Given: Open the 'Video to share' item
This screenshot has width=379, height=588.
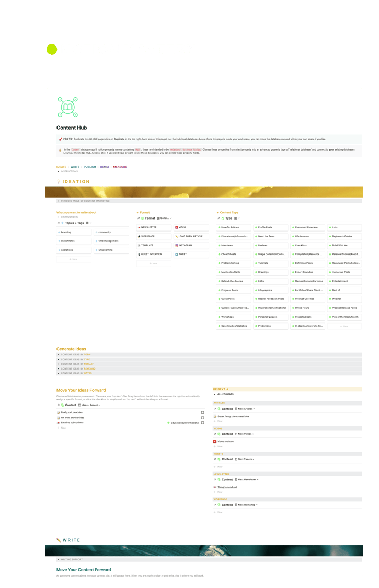Looking at the screenshot, I should (225, 441).
